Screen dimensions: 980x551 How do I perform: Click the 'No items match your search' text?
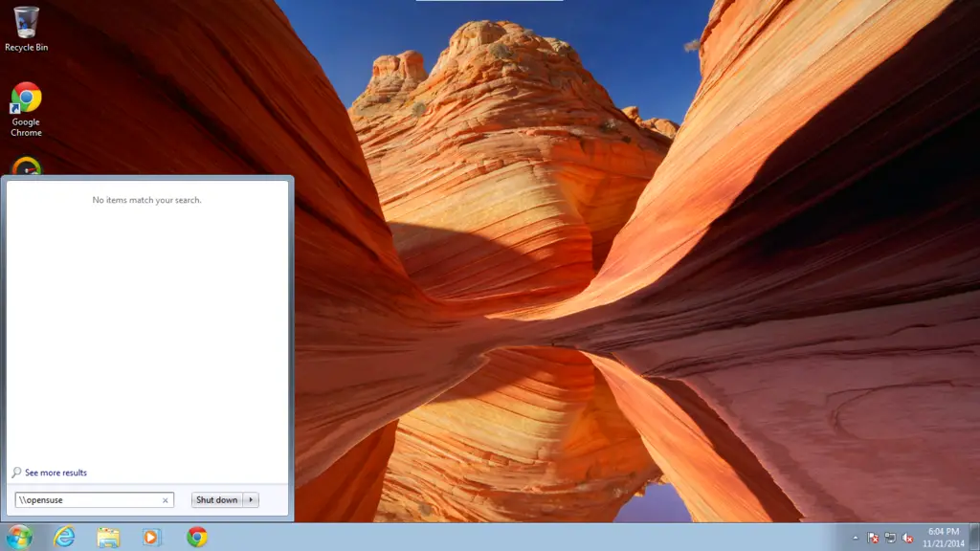pos(146,200)
